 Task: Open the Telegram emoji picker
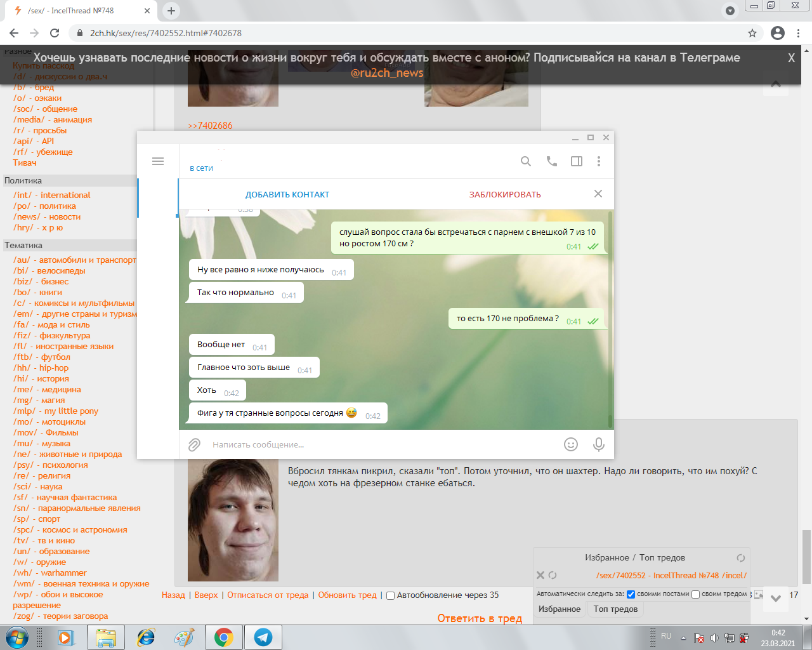(x=571, y=444)
